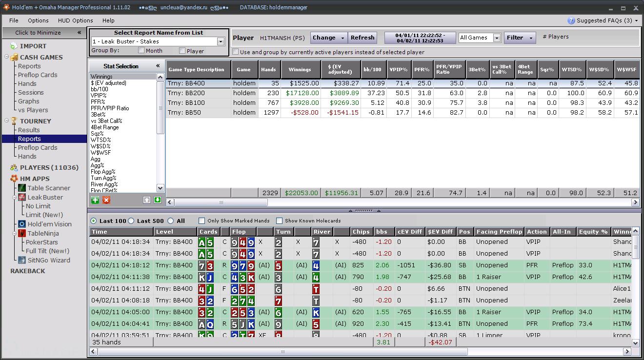The image size is (644, 360).
Task: Click turn card 9 in the 04:04:41 hand
Action: point(278,324)
